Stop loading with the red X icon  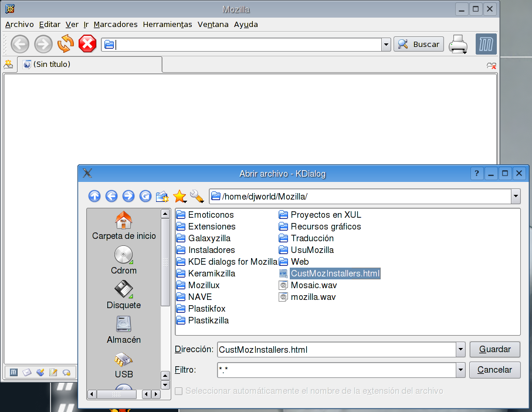point(87,44)
